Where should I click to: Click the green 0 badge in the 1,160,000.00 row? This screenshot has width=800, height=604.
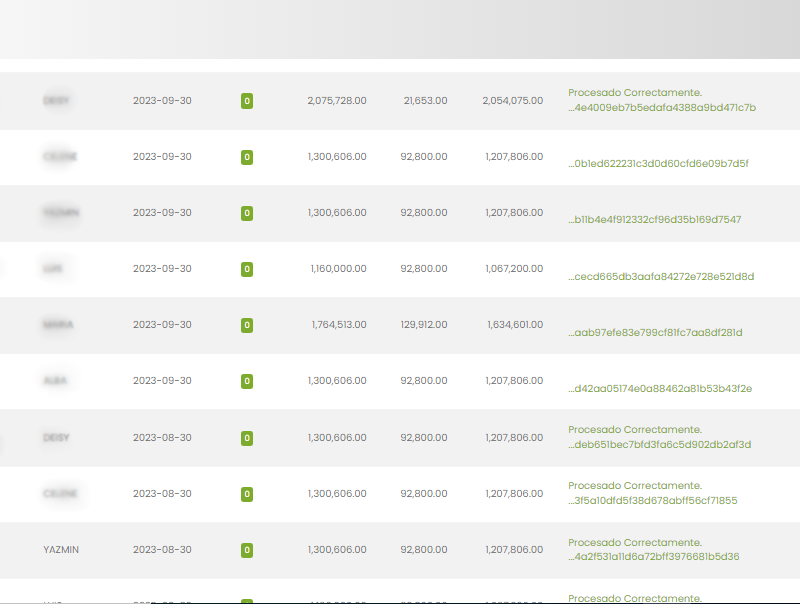tap(246, 269)
